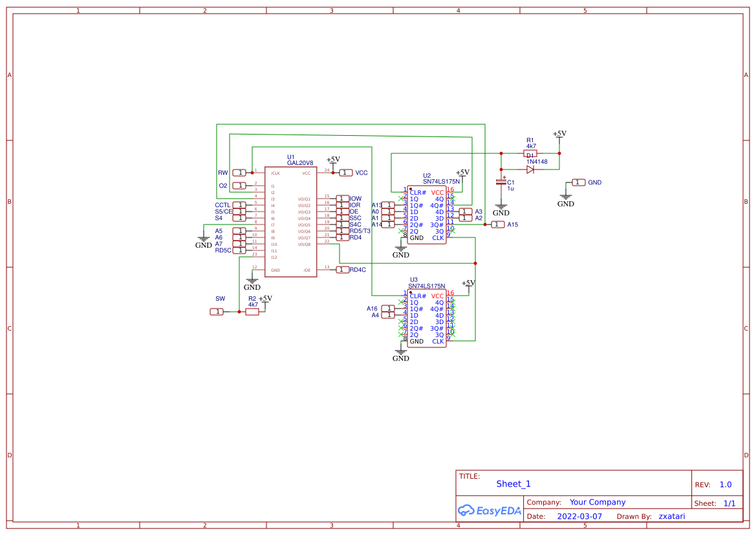Image resolution: width=756 pixels, height=535 pixels.
Task: Select the GND port flag right of C1
Action: [578, 182]
